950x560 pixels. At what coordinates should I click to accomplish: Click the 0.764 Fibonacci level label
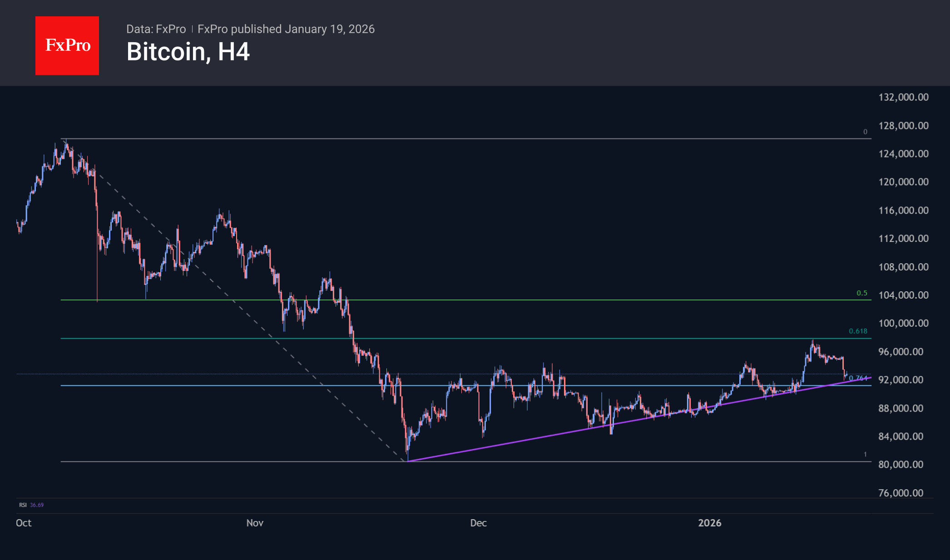tap(858, 378)
